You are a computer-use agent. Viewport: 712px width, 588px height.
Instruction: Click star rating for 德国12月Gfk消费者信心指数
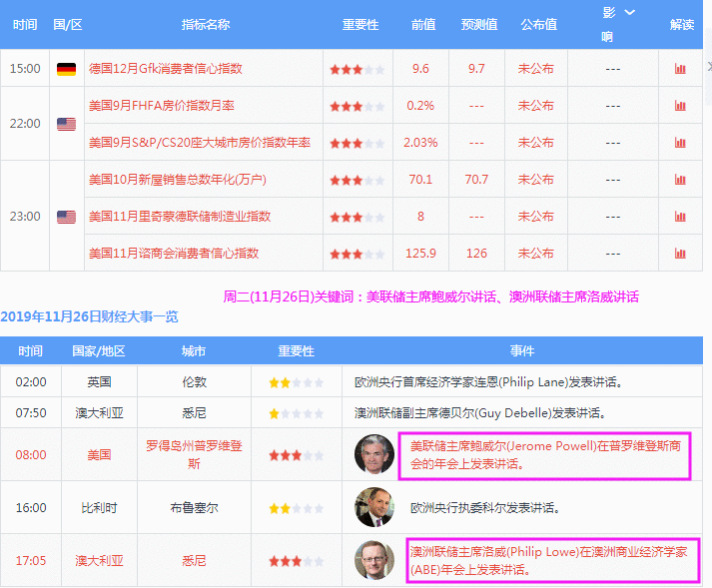[357, 70]
